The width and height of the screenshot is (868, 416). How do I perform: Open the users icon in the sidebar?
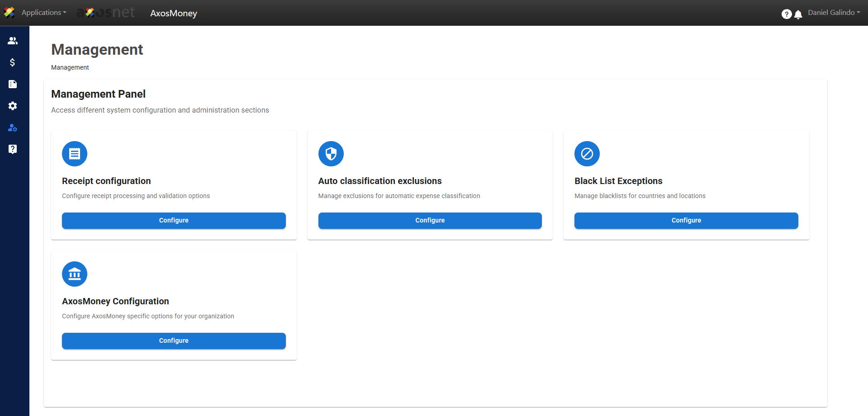pyautogui.click(x=13, y=41)
